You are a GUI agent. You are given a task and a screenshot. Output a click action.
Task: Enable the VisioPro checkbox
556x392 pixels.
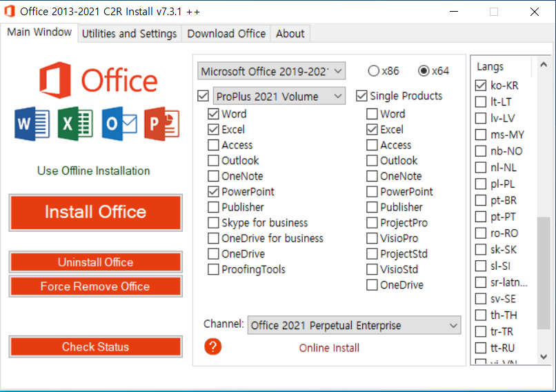pyautogui.click(x=372, y=238)
